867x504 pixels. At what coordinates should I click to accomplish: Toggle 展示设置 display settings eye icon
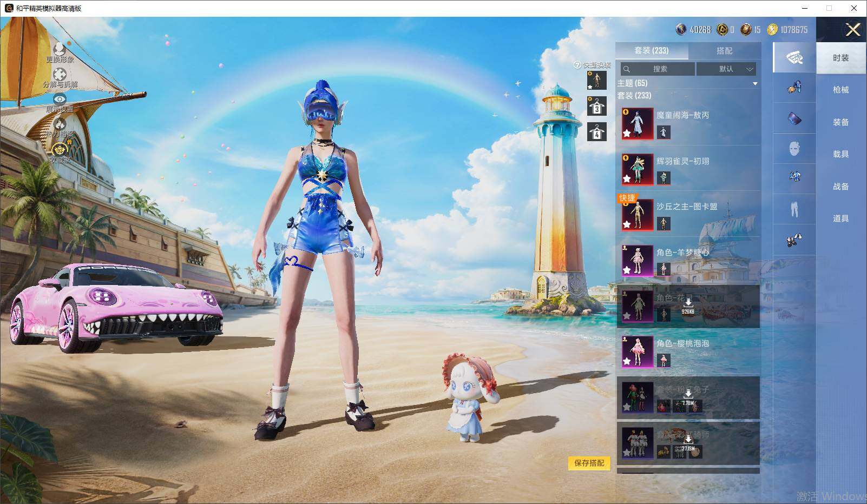pos(60,99)
